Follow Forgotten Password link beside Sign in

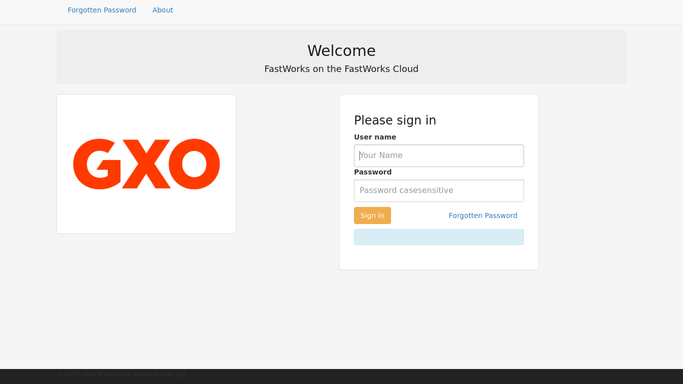click(483, 216)
